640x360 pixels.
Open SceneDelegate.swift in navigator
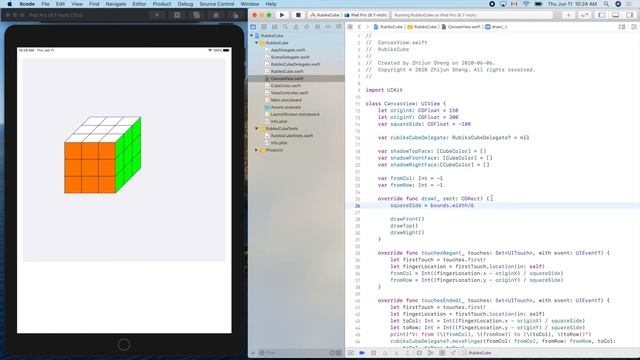pos(290,57)
